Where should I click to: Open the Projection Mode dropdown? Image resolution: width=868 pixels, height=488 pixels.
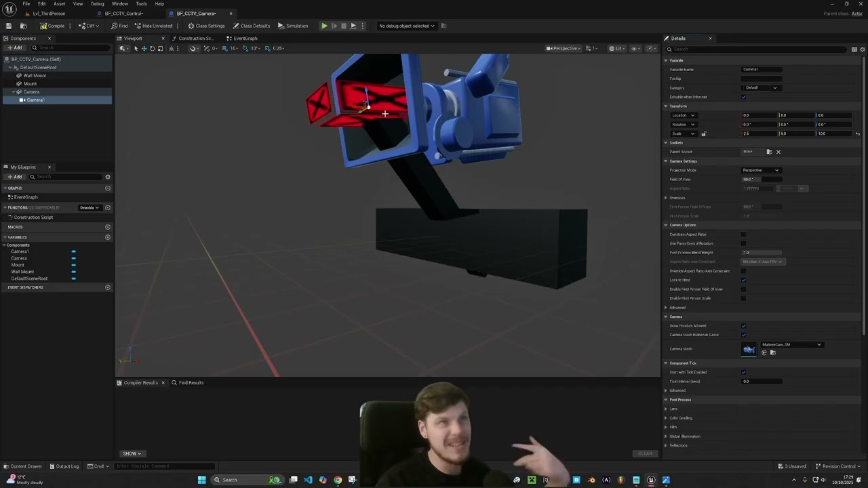(761, 170)
